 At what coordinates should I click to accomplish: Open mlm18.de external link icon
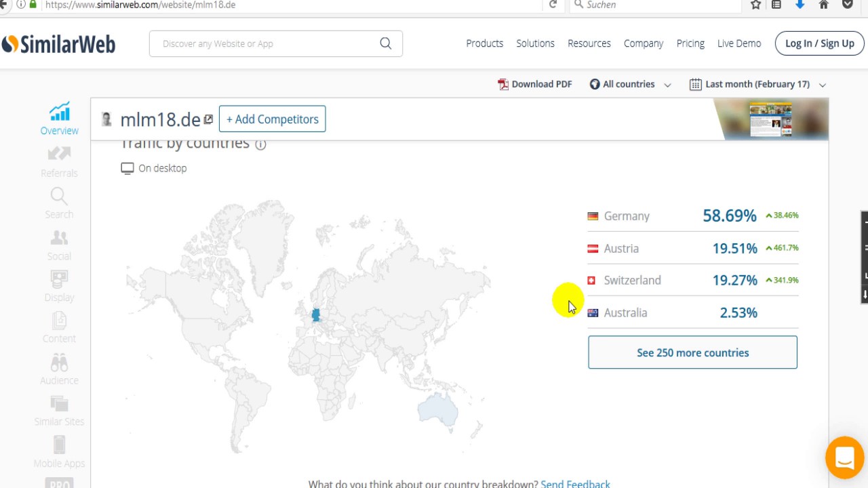pos(208,119)
